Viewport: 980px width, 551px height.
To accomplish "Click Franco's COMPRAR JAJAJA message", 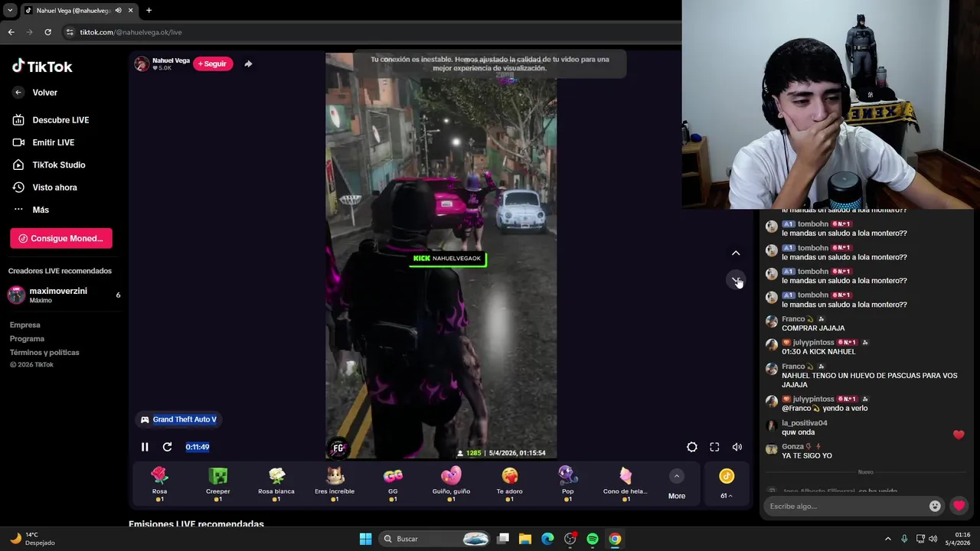I will [813, 328].
